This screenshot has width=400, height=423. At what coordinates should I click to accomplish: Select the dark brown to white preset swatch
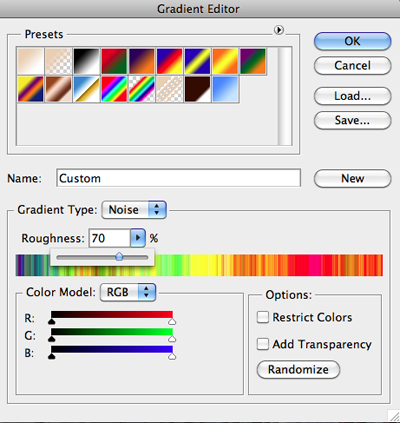click(x=197, y=89)
